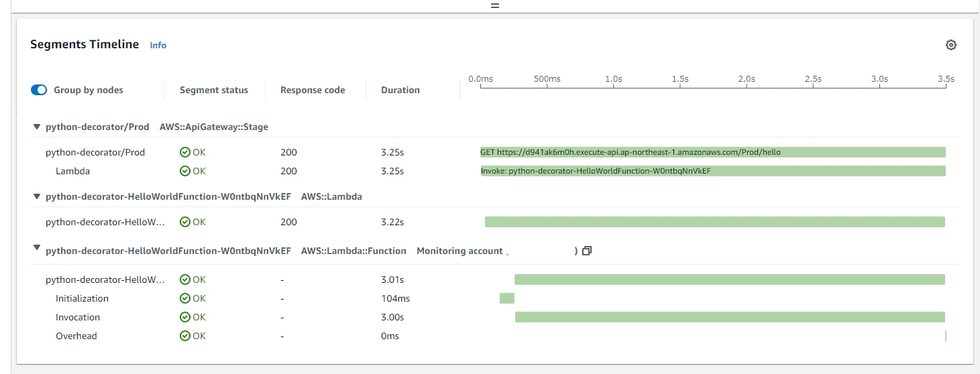Open the timeline settings gear icon
The height and width of the screenshot is (374, 980).
(x=950, y=45)
